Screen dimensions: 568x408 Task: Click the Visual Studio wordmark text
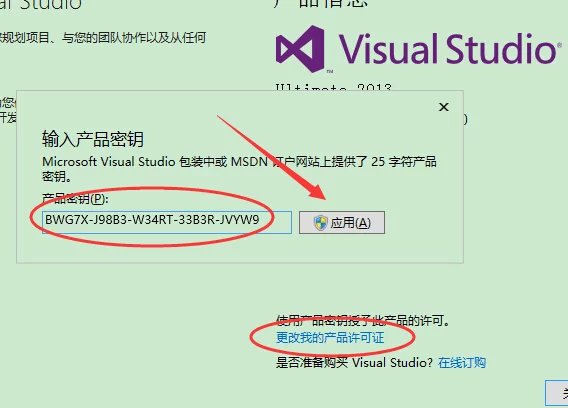point(448,48)
